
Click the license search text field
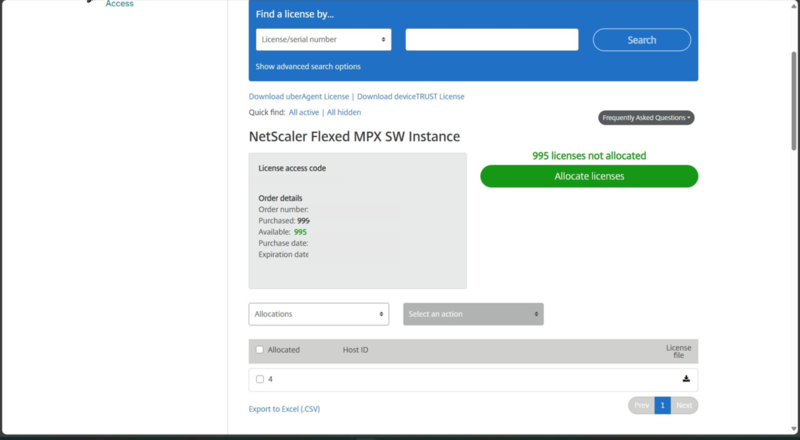492,39
